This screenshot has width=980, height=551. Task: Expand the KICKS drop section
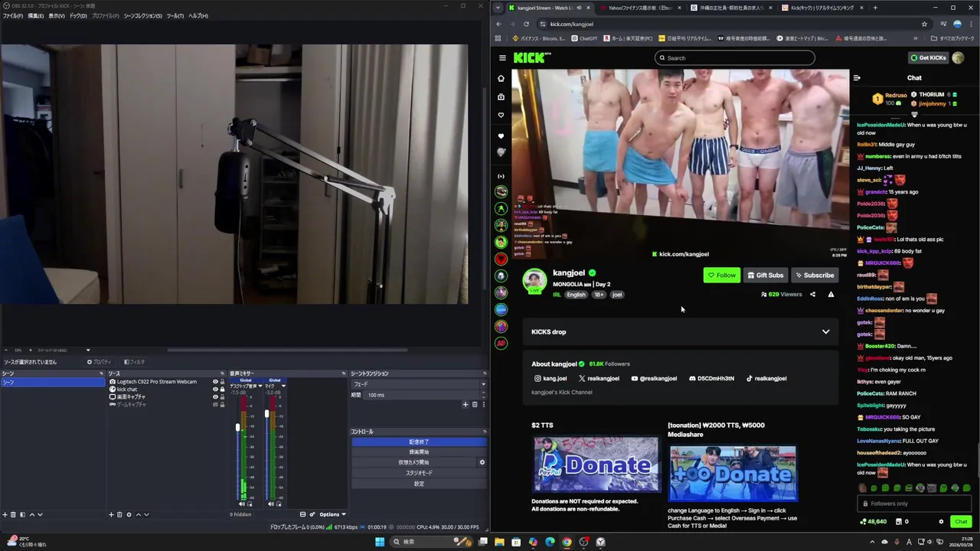825,332
